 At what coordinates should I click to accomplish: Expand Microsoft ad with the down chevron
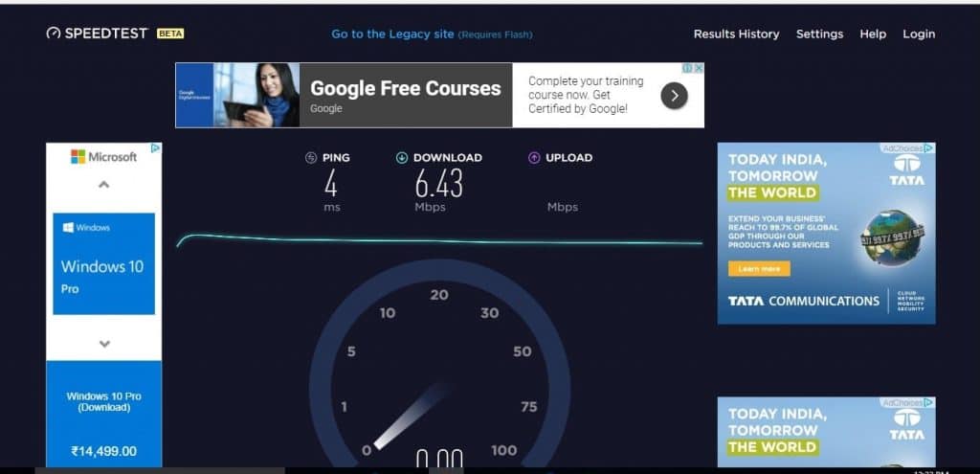[104, 344]
